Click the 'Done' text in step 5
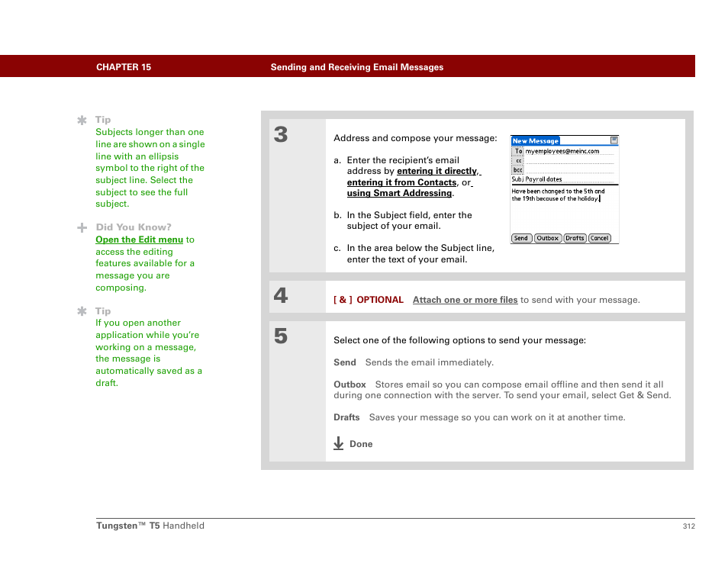This screenshot has height=563, width=728. 361,444
